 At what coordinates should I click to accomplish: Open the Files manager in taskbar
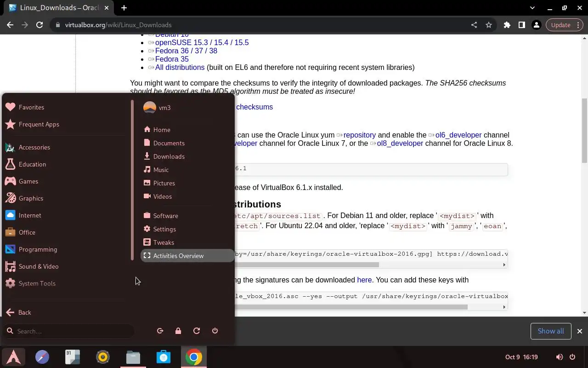pyautogui.click(x=133, y=357)
